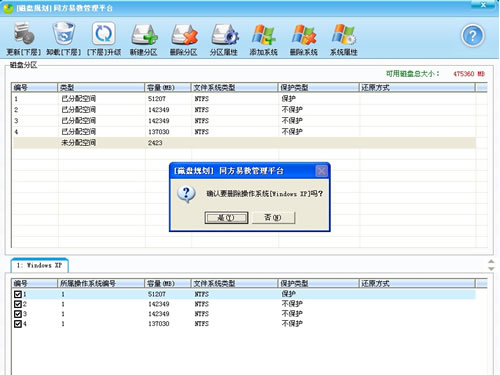Select partition row 4 with 137030 capacity
This screenshot has width=500, height=375.
(x=244, y=132)
